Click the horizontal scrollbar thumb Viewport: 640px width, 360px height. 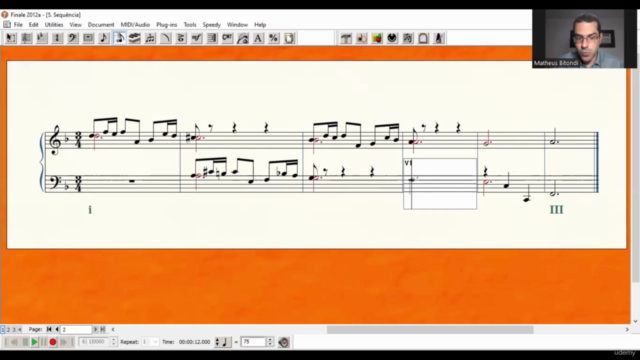(x=430, y=329)
